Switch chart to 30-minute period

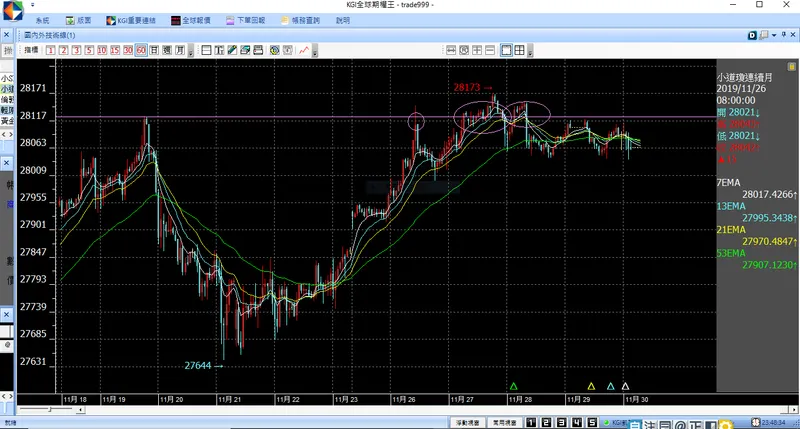tap(128, 50)
